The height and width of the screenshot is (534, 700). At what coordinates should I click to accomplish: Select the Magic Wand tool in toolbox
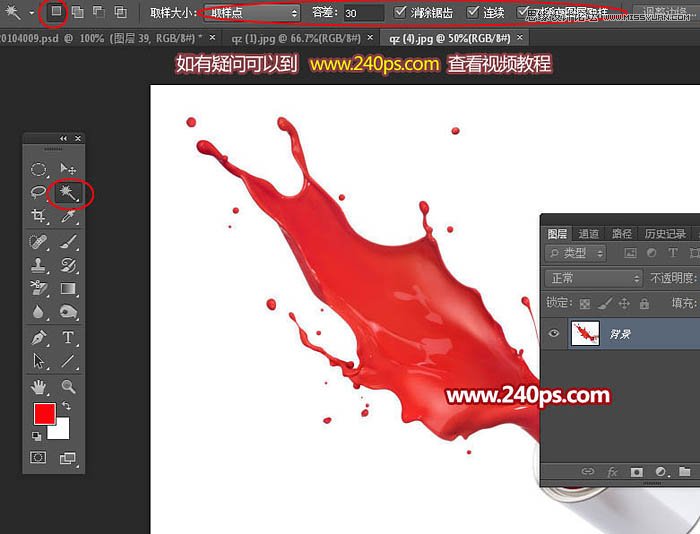coord(68,193)
